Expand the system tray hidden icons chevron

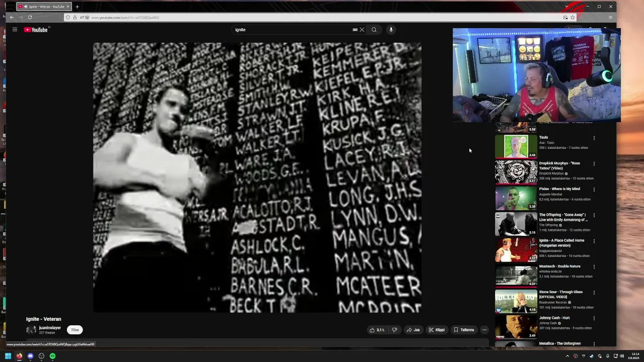pyautogui.click(x=568, y=356)
